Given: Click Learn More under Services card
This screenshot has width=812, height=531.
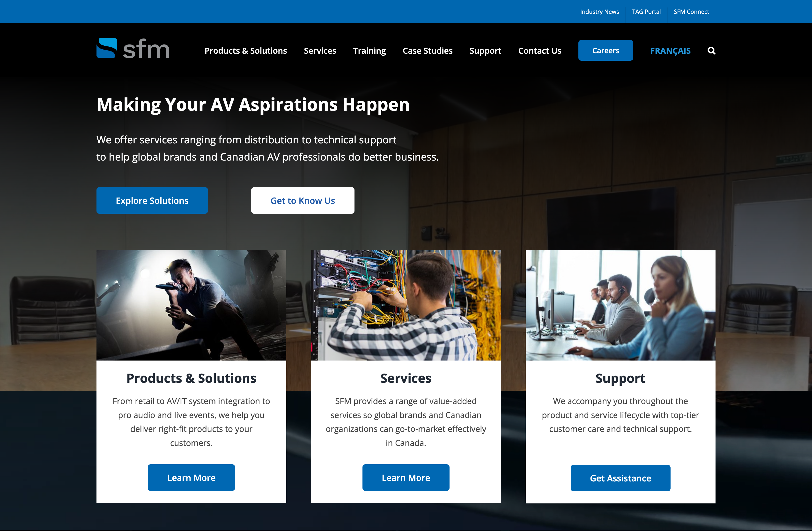Looking at the screenshot, I should coord(406,477).
